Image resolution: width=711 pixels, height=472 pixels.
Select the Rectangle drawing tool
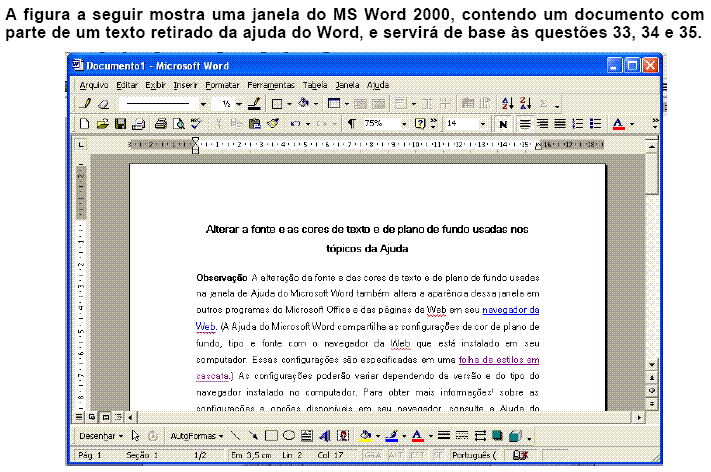pos(271,436)
